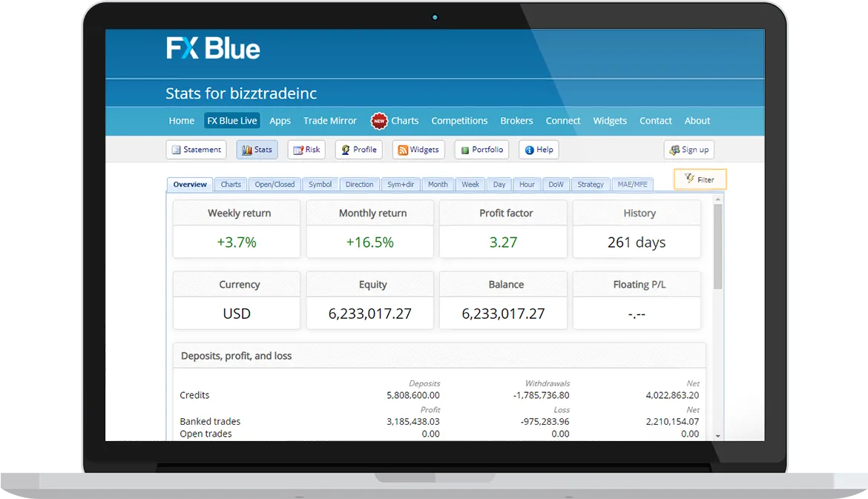Click the Monthly return value +16.5%
The image size is (868, 499).
pyautogui.click(x=369, y=242)
